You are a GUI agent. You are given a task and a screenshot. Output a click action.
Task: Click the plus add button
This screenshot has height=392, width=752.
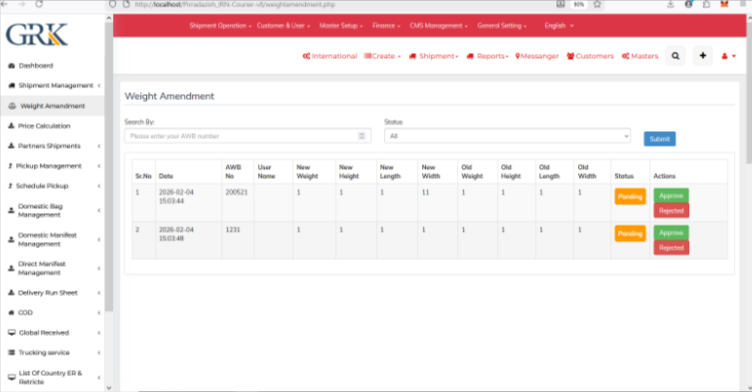tap(703, 56)
